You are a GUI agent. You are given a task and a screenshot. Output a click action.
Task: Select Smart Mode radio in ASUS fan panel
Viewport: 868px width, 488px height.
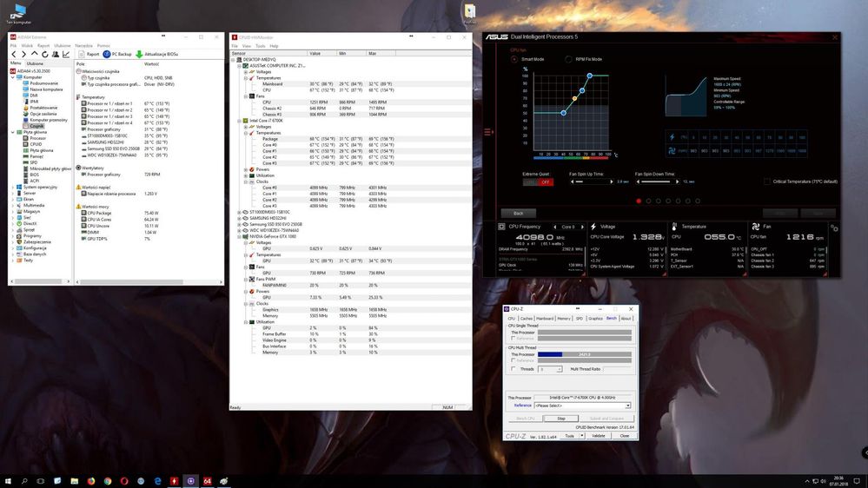514,59
